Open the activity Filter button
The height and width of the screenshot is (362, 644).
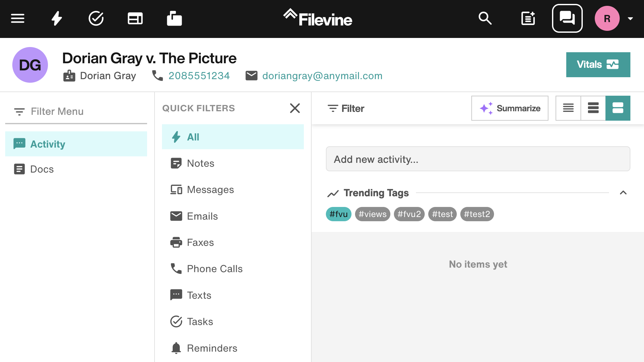click(346, 108)
